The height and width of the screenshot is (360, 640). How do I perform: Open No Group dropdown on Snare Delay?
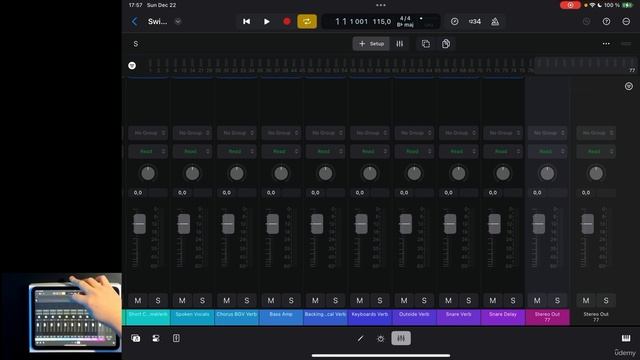pos(503,133)
